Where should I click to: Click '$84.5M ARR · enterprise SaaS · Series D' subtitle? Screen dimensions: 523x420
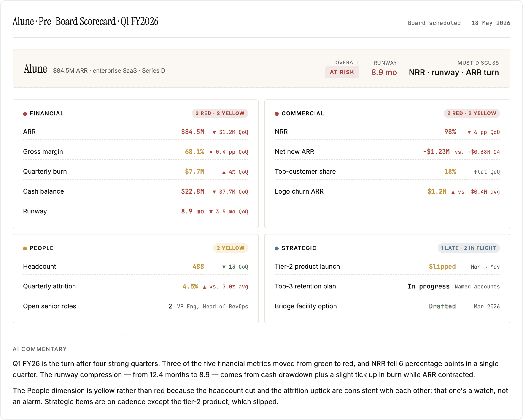click(109, 70)
